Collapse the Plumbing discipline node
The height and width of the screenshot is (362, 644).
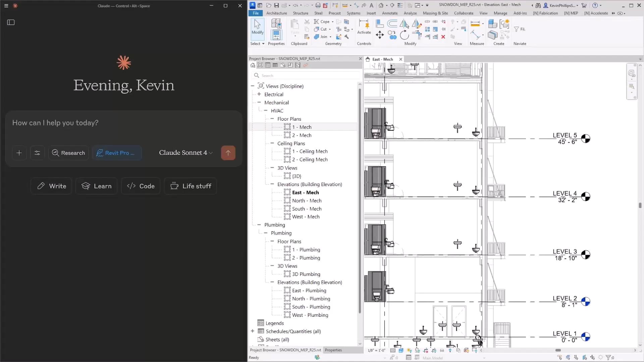(x=259, y=225)
